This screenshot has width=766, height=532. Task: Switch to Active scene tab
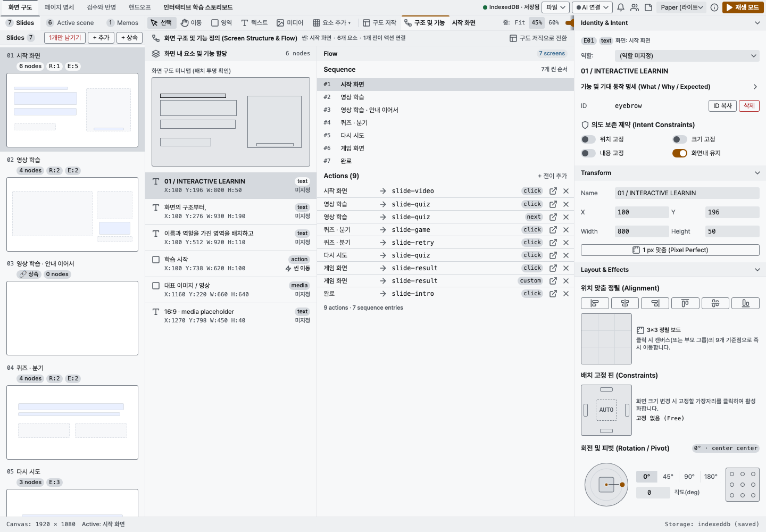71,23
